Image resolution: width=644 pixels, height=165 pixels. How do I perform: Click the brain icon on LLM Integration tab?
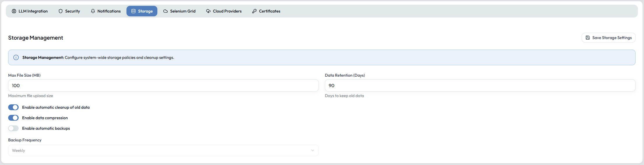tap(14, 11)
